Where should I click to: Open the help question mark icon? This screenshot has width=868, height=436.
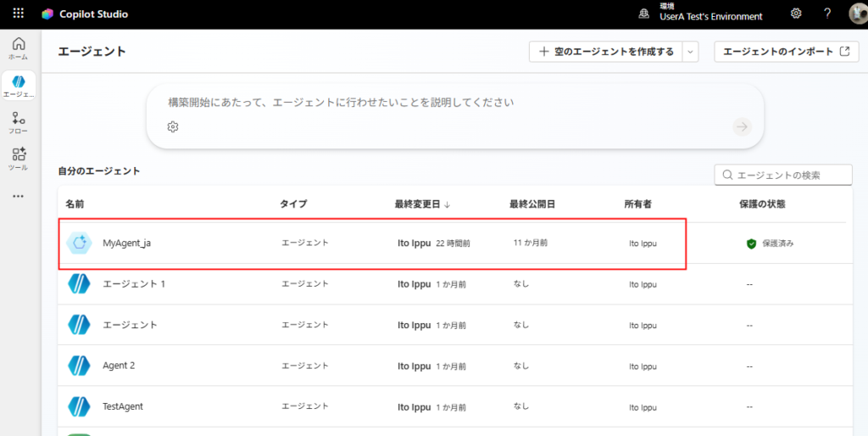(827, 14)
